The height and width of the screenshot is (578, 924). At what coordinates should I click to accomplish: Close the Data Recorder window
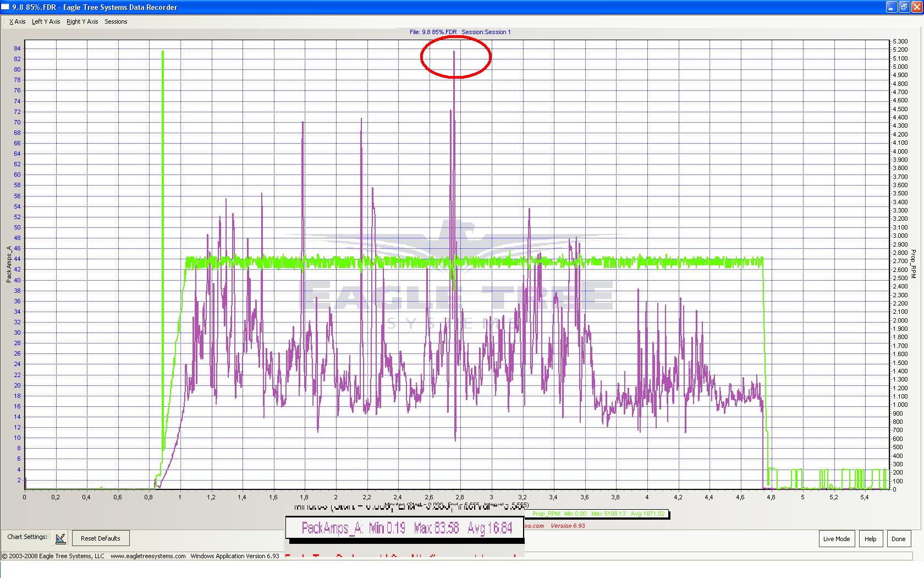[x=917, y=7]
